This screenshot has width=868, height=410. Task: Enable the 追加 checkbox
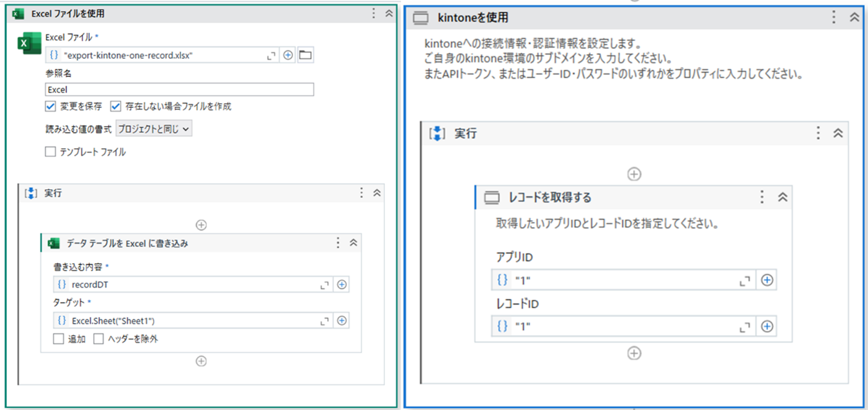58,339
